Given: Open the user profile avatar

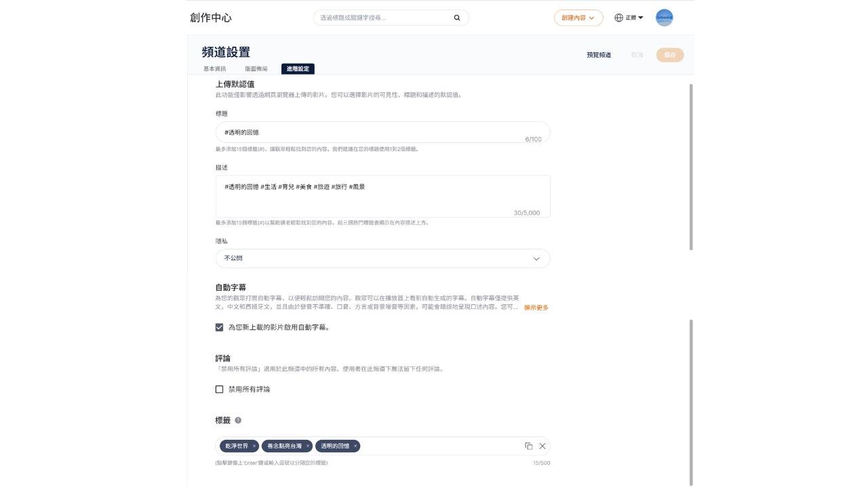Looking at the screenshot, I should (x=664, y=18).
